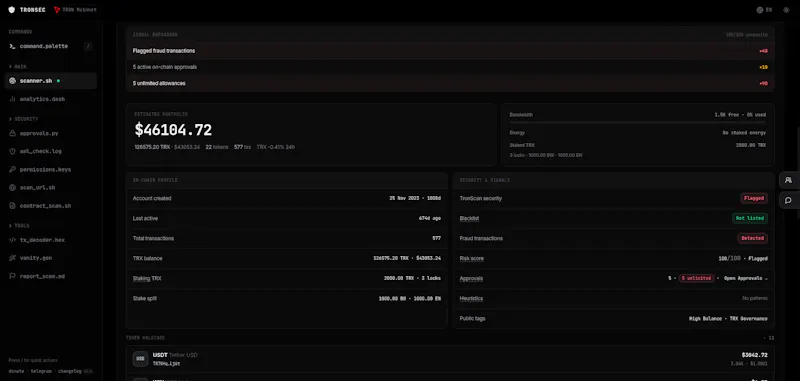Click the USDT Tether USD token row
Screen dimensions: 800x381
pos(450,359)
